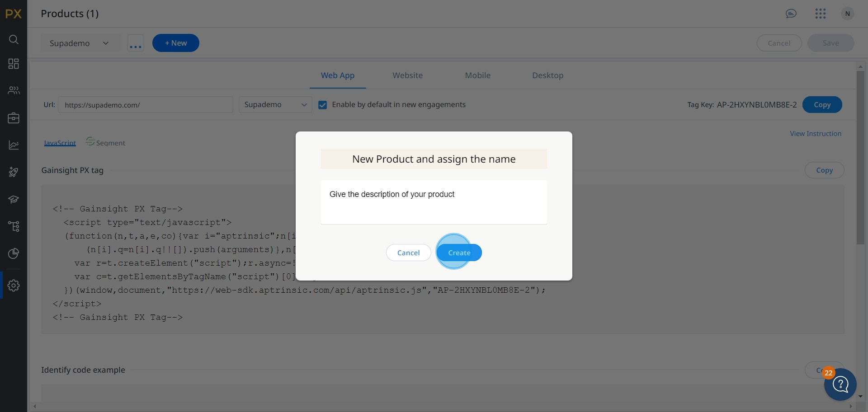Click the vertical scrollbar thumb
Screen dimensions: 868x412
tap(860, 158)
